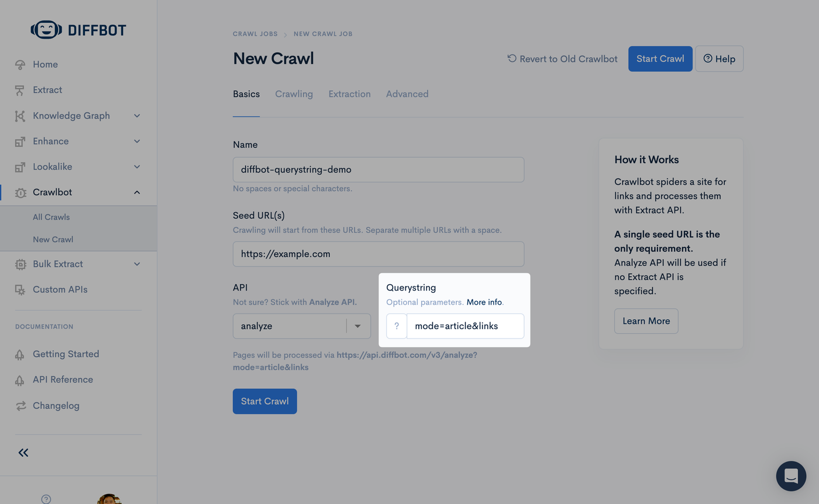Expand the Bulk Extract chevron
819x504 pixels.
pyautogui.click(x=137, y=264)
